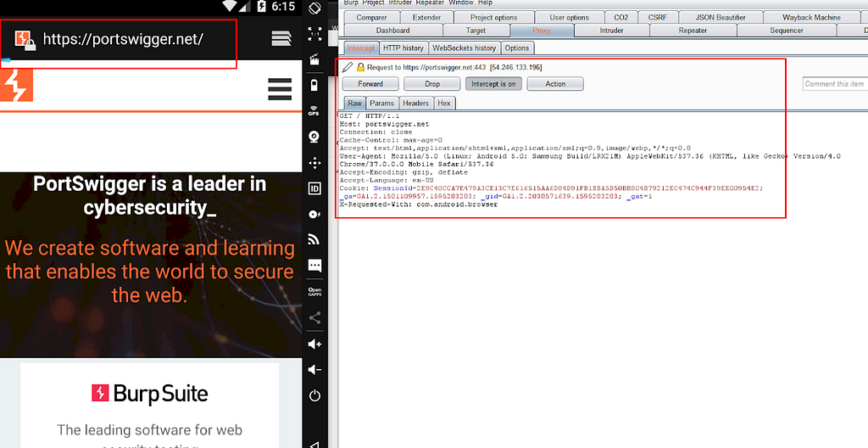Image resolution: width=868 pixels, height=448 pixels.
Task: Click the PortSwigger orange lightning logo
Action: (17, 86)
